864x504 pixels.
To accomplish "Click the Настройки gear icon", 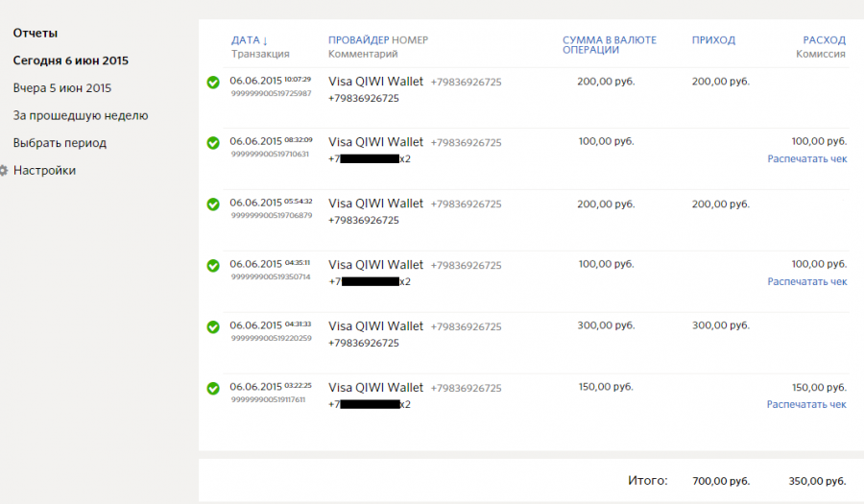I will click(3, 171).
